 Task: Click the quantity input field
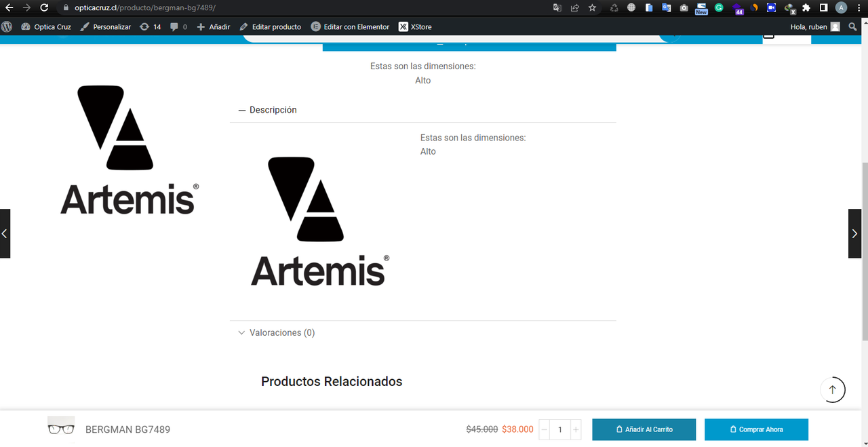(560, 429)
